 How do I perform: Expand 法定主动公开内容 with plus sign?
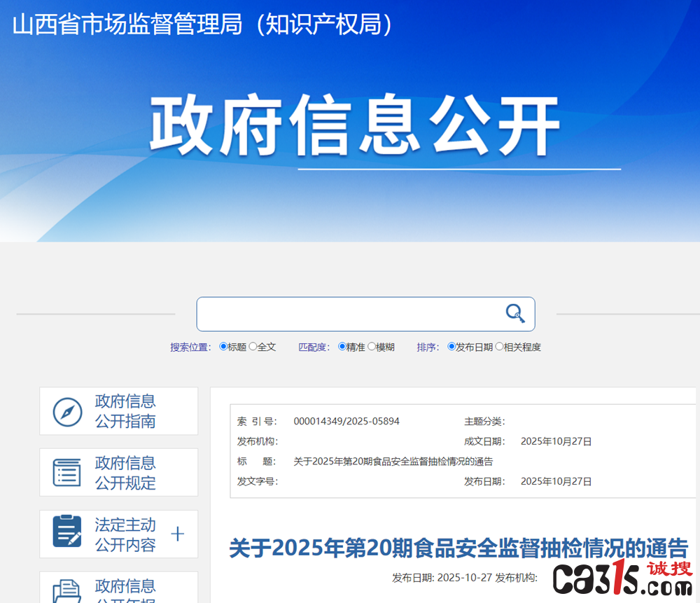pos(178,534)
